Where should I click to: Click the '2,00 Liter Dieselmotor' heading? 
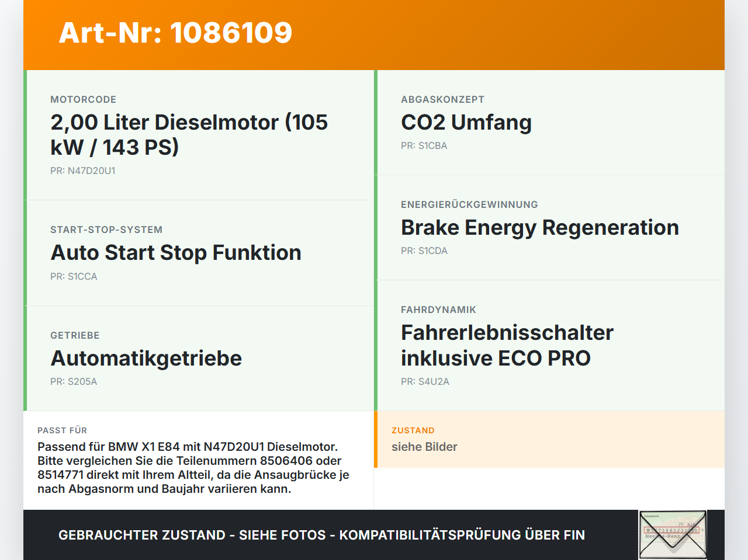pyautogui.click(x=189, y=134)
